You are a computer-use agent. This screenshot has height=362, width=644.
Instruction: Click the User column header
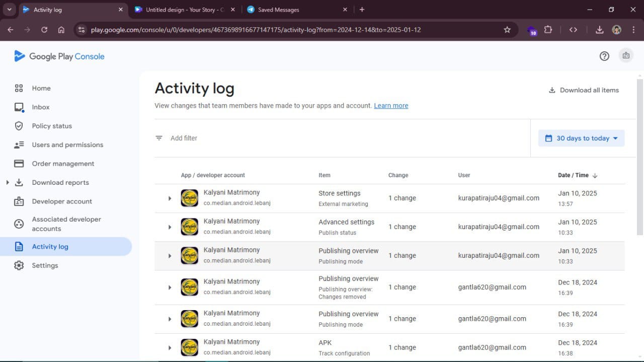pyautogui.click(x=464, y=175)
